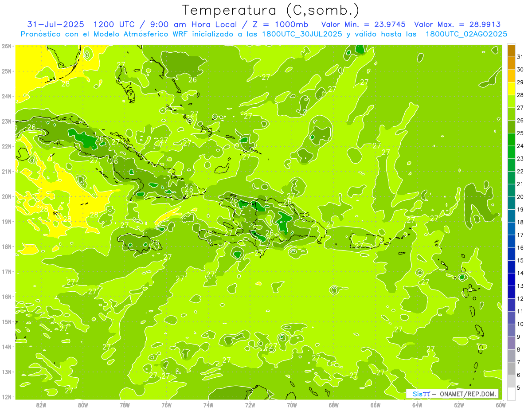Click the 15N latitude axis label
Image resolution: width=532 pixels, height=411 pixels.
click(x=7, y=322)
